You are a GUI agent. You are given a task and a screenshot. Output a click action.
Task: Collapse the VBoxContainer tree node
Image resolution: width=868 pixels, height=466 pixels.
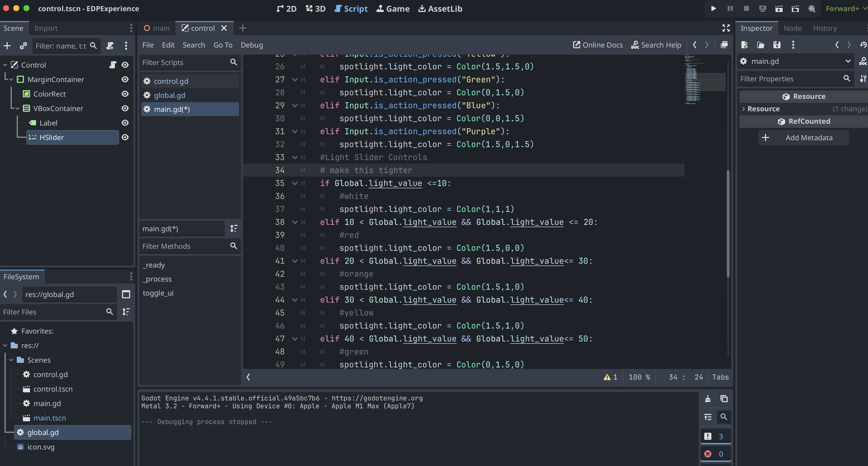point(17,108)
